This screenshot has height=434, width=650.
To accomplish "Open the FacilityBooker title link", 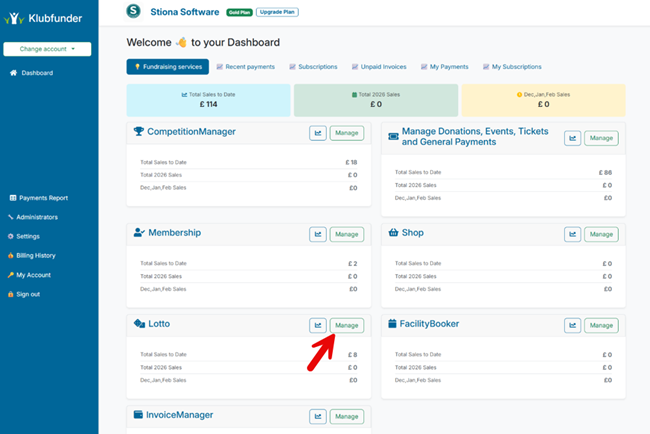I will point(429,324).
